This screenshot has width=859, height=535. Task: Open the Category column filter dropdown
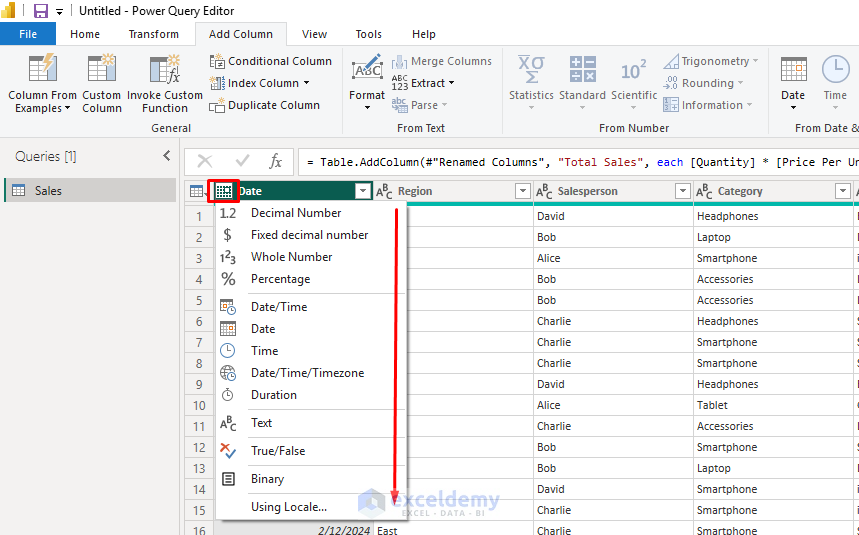pos(843,191)
